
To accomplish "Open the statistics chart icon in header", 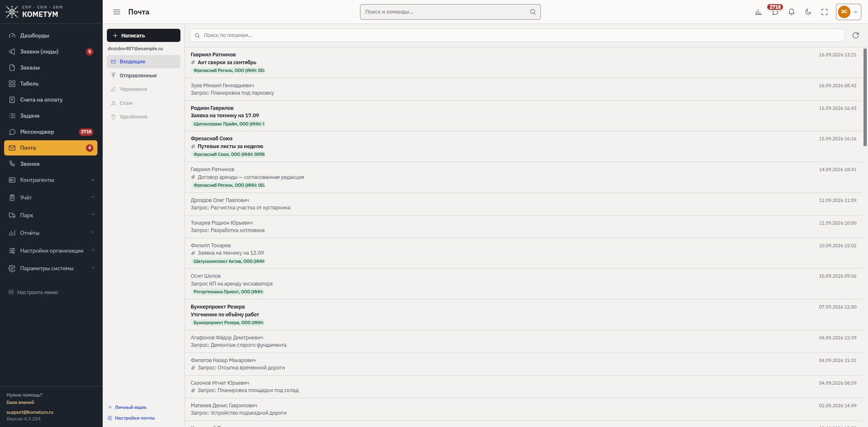I will pos(759,12).
